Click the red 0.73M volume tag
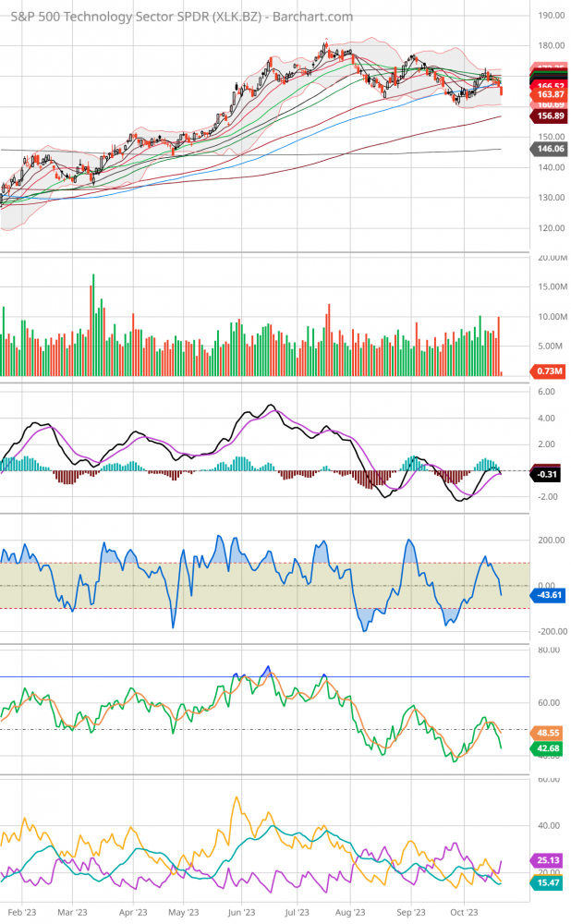Viewport: 571px width, 924px height. 549,371
